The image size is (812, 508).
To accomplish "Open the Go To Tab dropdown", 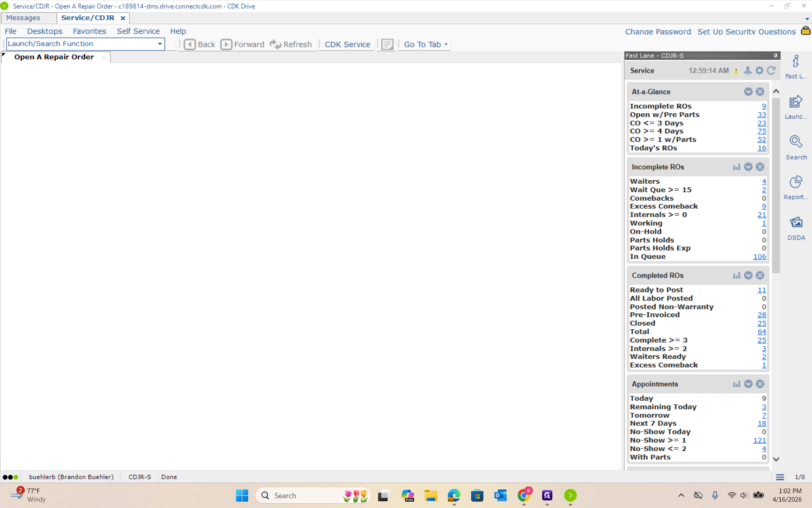I will pyautogui.click(x=425, y=44).
